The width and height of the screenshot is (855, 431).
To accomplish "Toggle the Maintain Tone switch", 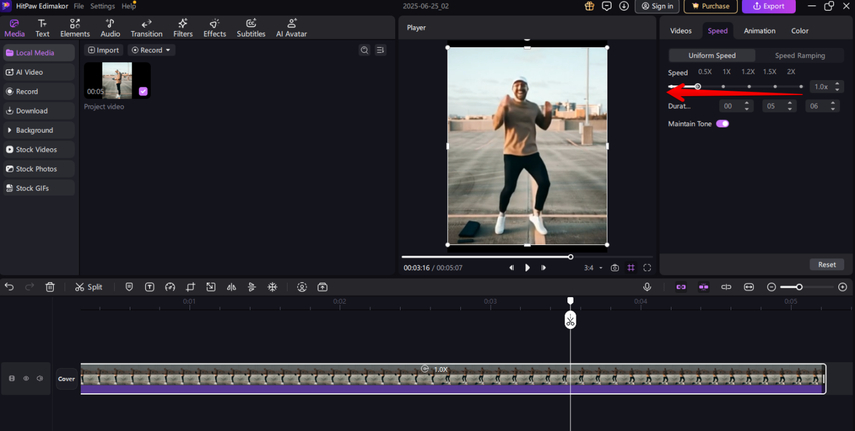I will [722, 124].
